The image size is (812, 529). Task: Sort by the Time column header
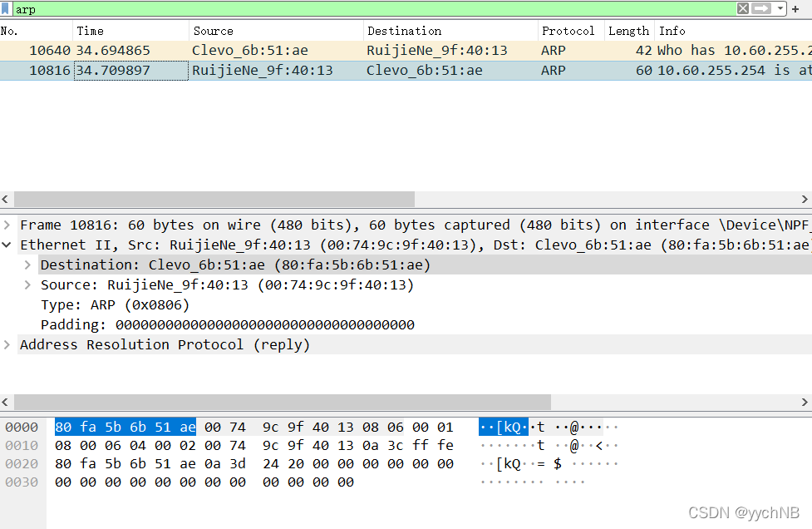[x=130, y=31]
